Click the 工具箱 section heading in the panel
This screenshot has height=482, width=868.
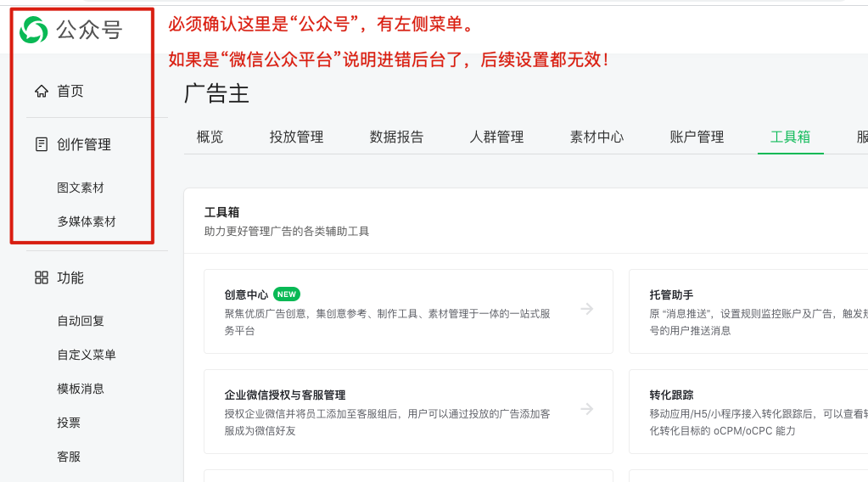tap(222, 212)
